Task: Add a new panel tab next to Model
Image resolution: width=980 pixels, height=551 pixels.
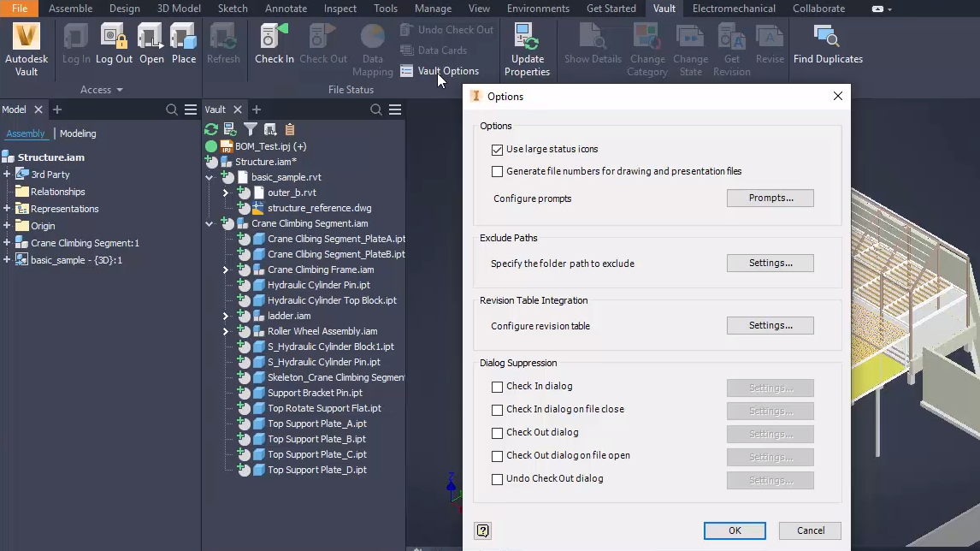Action: click(x=57, y=110)
